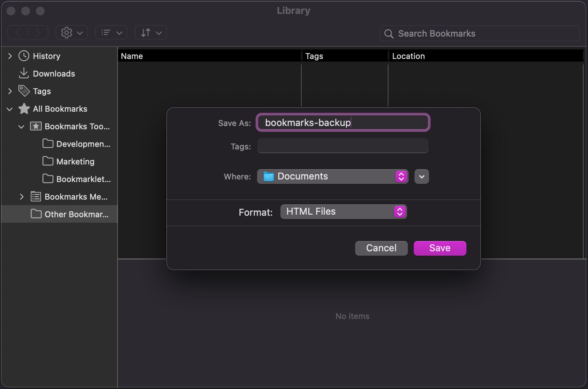The width and height of the screenshot is (588, 389).
Task: Click the Cancel button
Action: pos(381,248)
